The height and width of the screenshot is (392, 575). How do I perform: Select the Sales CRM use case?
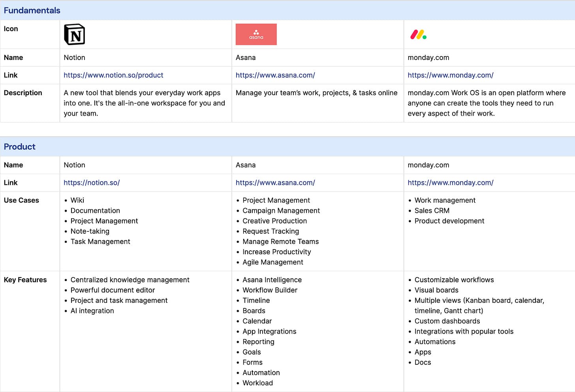432,211
